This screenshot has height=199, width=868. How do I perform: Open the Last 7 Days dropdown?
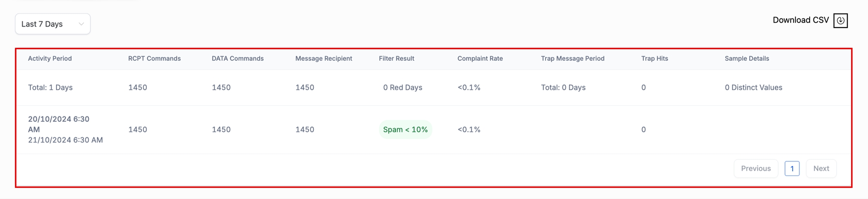[x=53, y=24]
